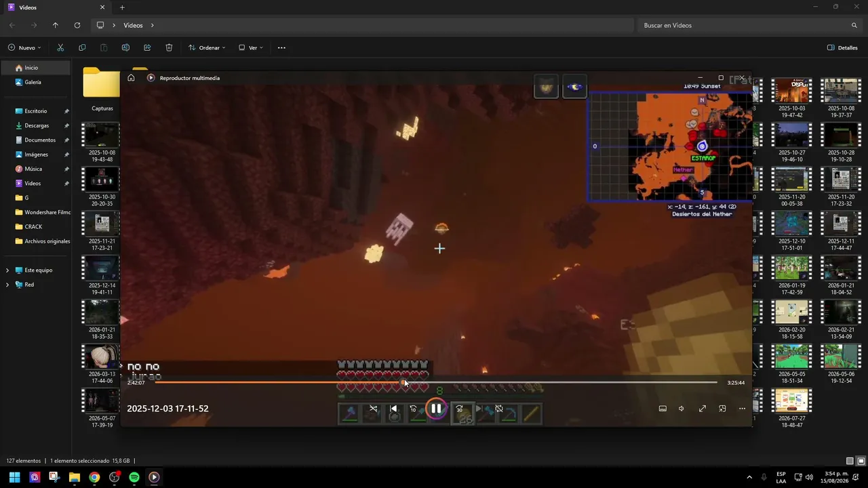Open a new Explorer tab
868x488 pixels.
click(122, 7)
